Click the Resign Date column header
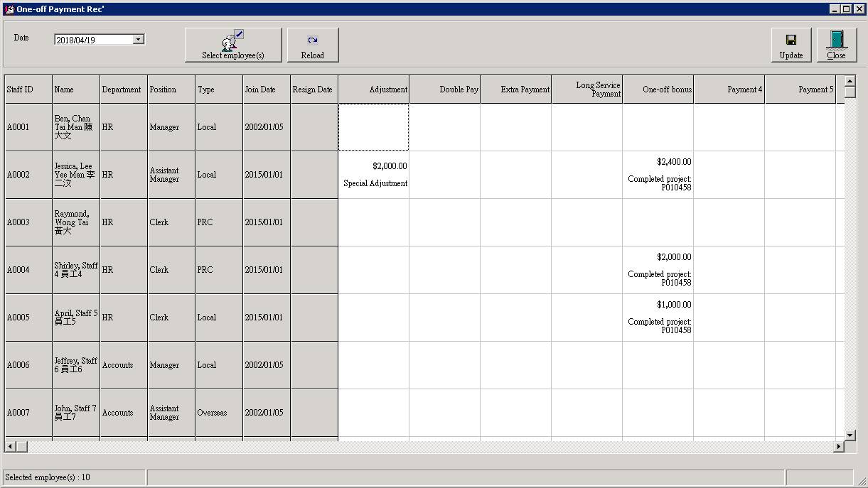Screen dimensions: 868x488 pos(314,90)
